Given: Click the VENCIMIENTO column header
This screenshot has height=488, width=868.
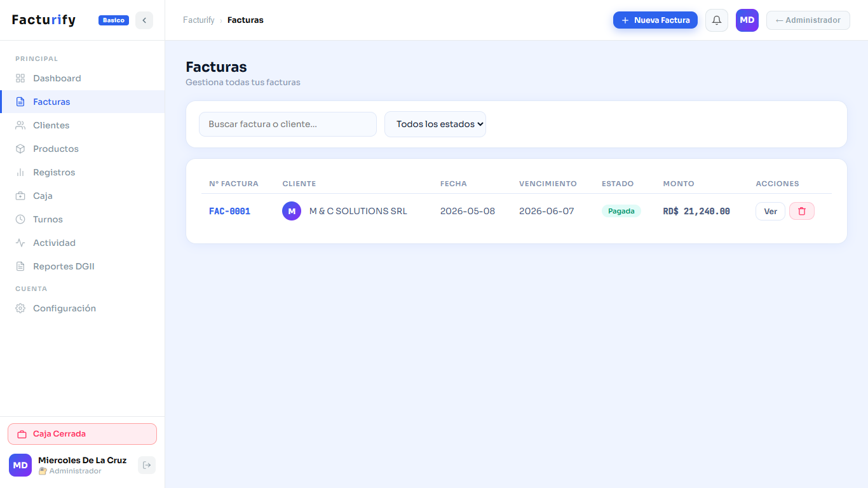Looking at the screenshot, I should (x=548, y=184).
